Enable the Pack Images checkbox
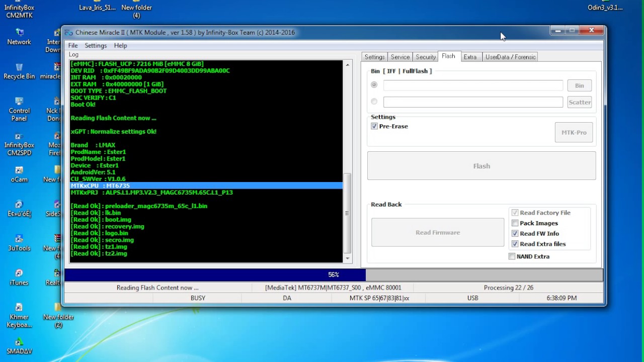 pyautogui.click(x=515, y=223)
